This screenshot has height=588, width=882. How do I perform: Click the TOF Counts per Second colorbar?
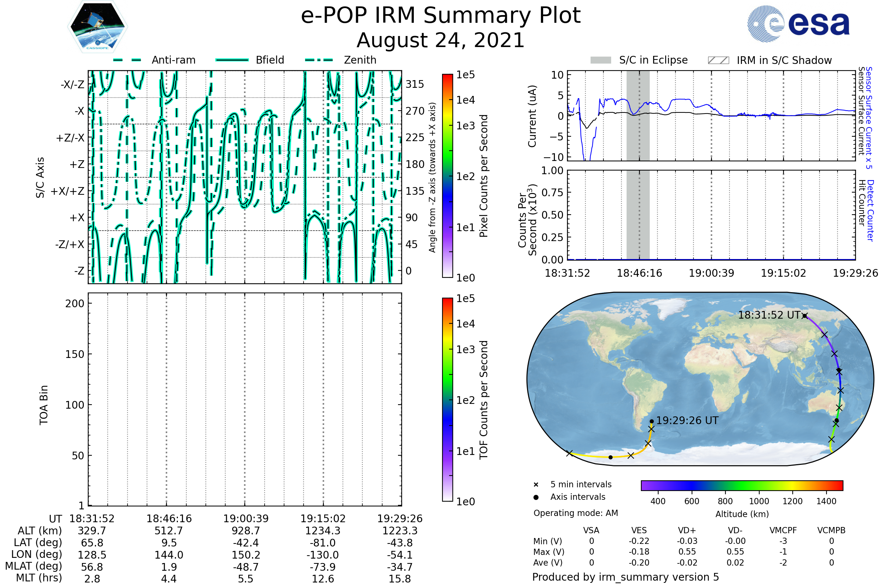[x=447, y=400]
